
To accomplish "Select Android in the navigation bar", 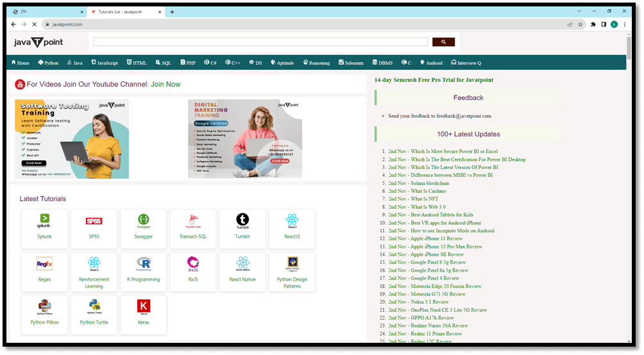I will coord(431,63).
